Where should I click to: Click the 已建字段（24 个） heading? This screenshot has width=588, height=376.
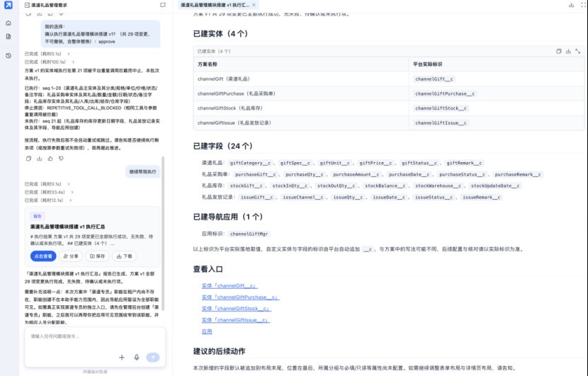[x=222, y=146]
